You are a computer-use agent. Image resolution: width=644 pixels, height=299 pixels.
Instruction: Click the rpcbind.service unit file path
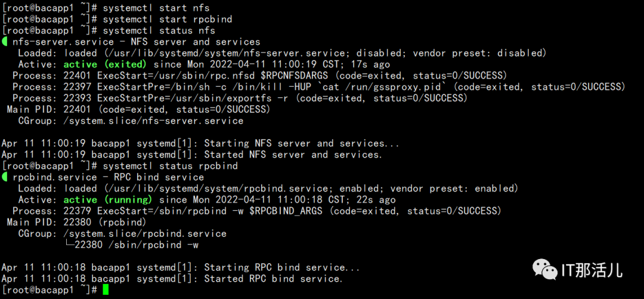(x=218, y=189)
